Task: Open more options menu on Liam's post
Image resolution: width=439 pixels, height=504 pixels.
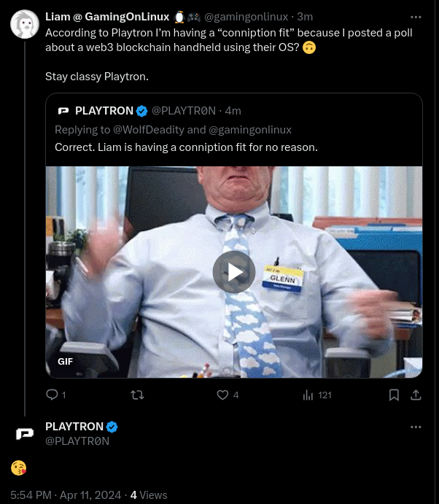Action: [416, 17]
